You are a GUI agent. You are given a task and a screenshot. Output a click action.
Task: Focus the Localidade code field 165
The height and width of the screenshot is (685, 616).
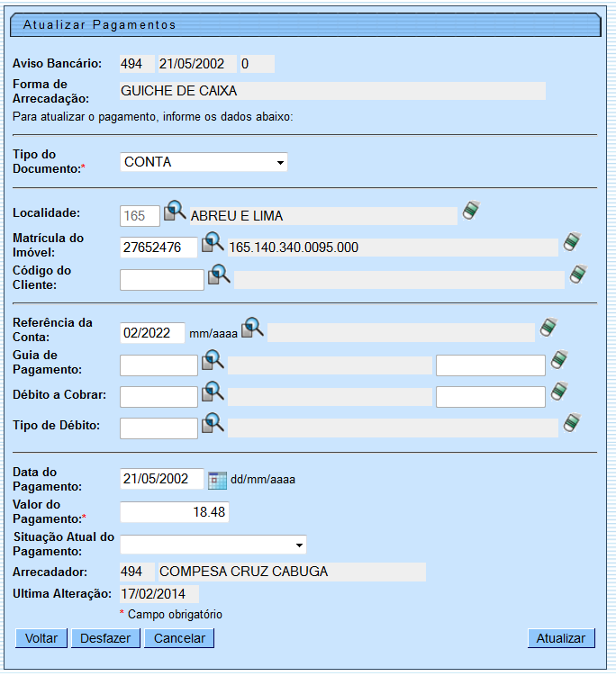pos(140,216)
